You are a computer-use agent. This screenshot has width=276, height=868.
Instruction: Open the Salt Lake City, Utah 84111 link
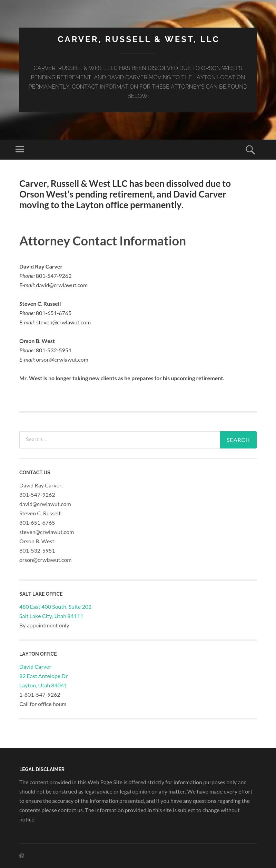(x=51, y=616)
